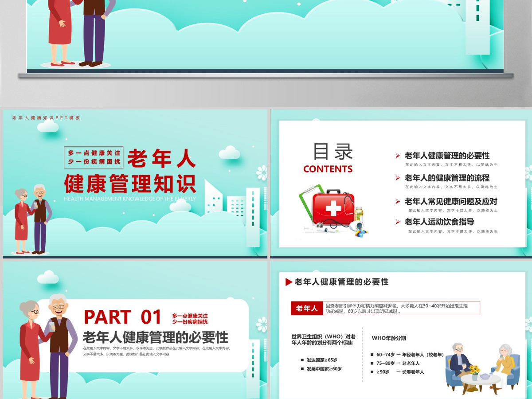This screenshot has height=399, width=532.
Task: Click the elderly couple illustration on PART 01 slide
Action: click(48, 347)
